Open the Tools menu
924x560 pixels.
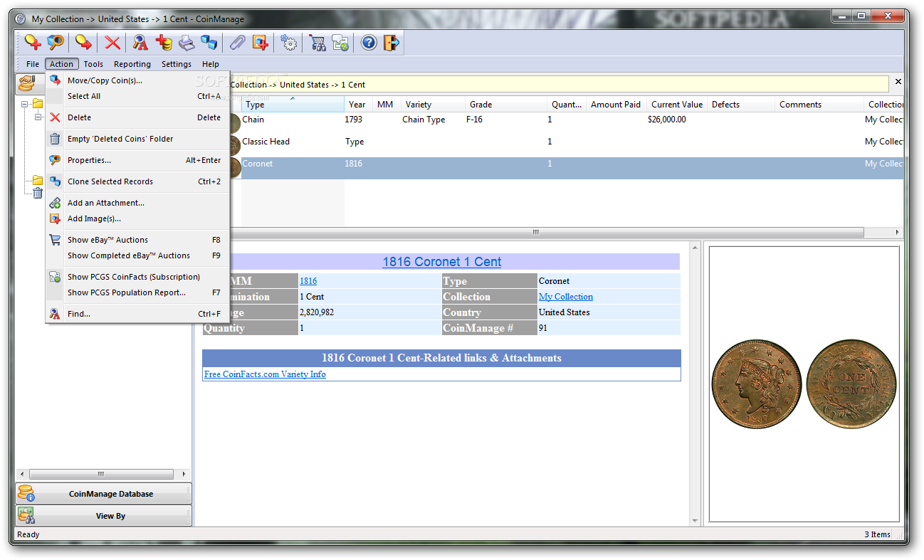pyautogui.click(x=93, y=64)
